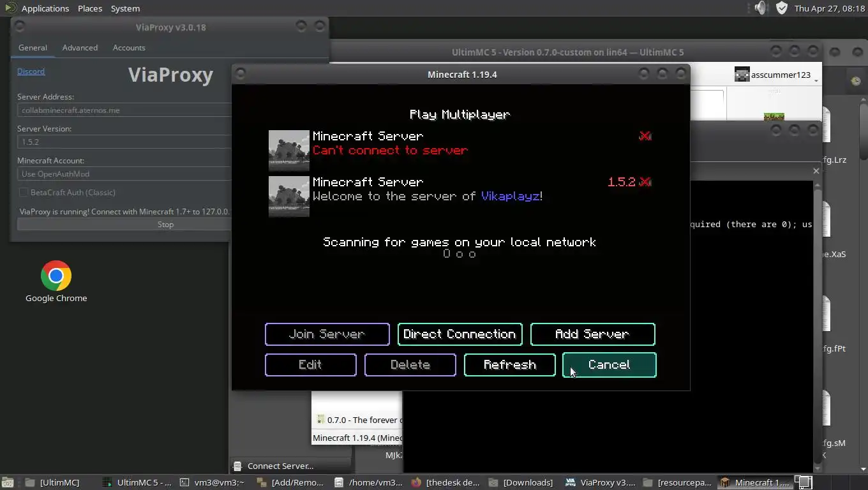Click the Delete server button
The image size is (868, 490).
click(x=410, y=365)
